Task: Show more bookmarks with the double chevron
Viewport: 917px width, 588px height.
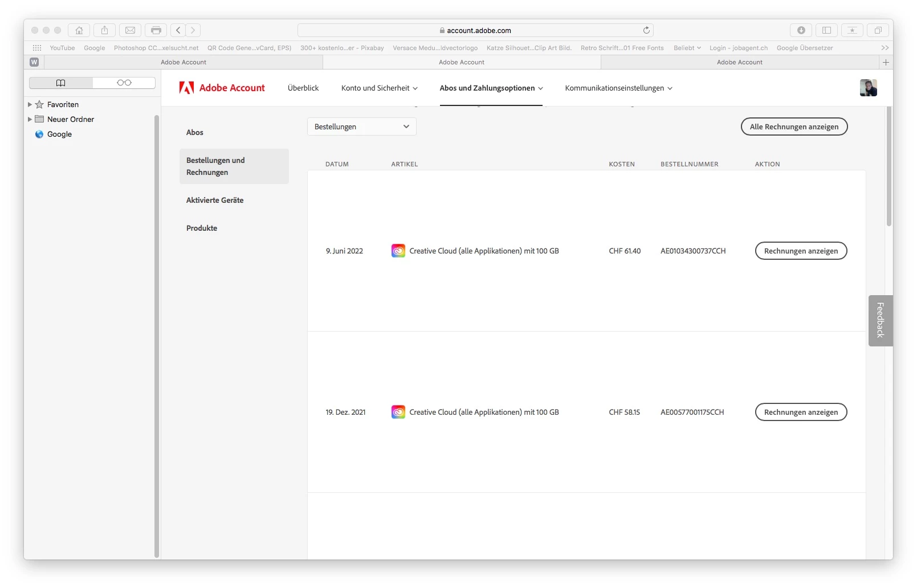Action: pos(885,48)
